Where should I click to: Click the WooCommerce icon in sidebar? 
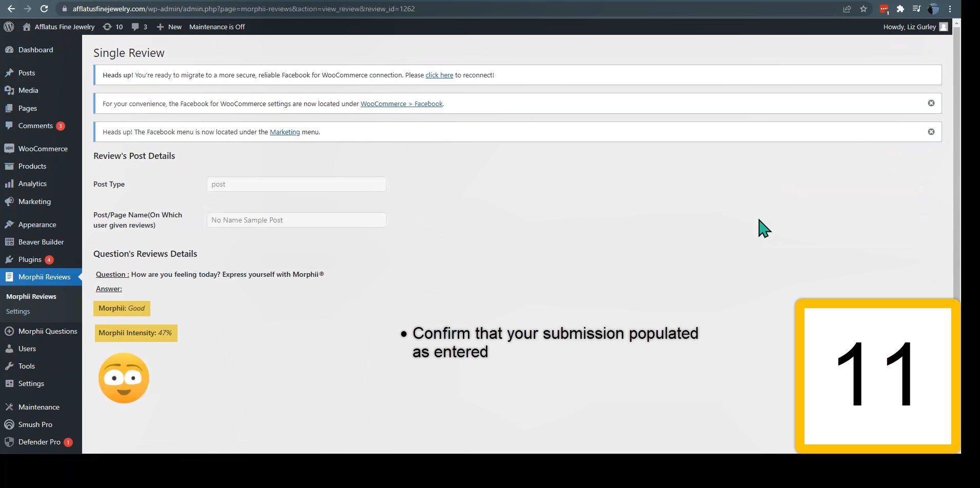pyautogui.click(x=9, y=149)
